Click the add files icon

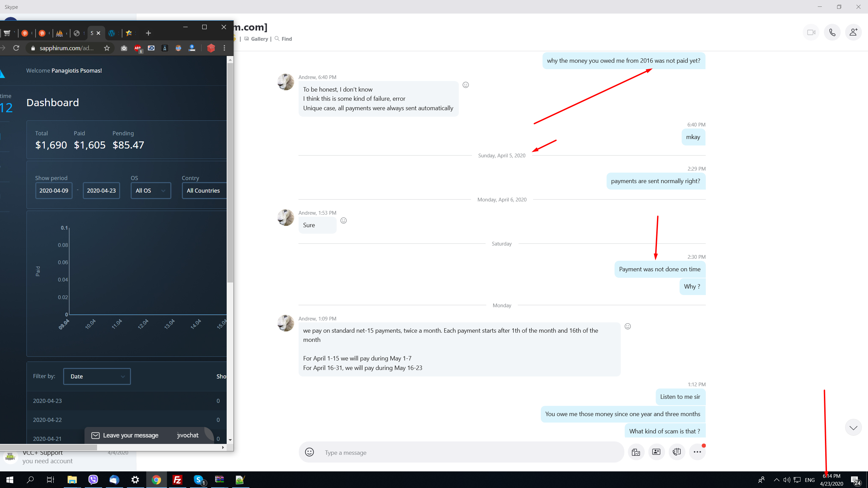[636, 452]
